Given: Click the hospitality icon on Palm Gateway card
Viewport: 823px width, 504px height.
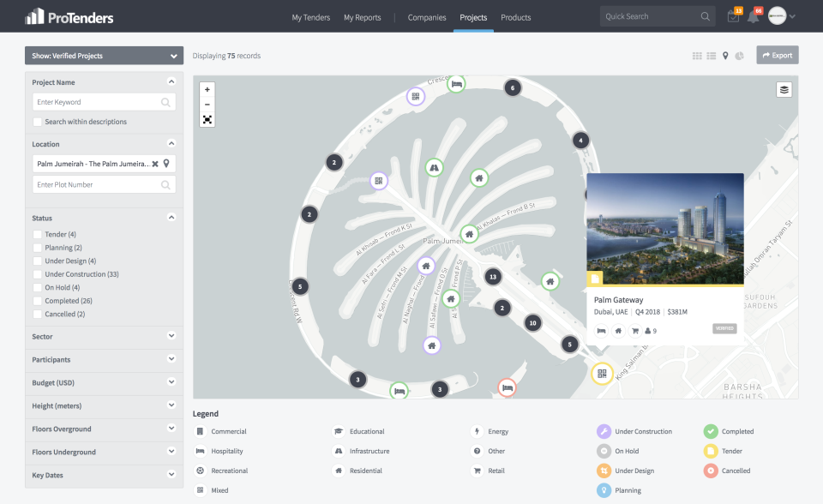Looking at the screenshot, I should 603,329.
